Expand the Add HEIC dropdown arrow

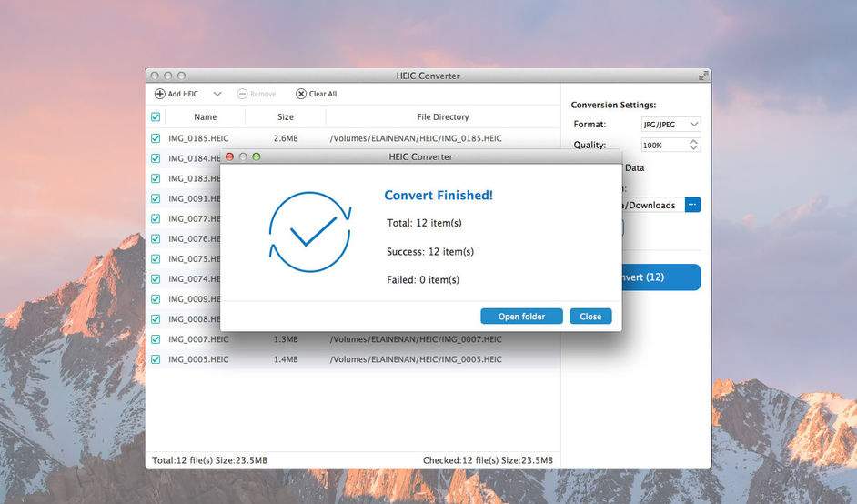pos(217,94)
